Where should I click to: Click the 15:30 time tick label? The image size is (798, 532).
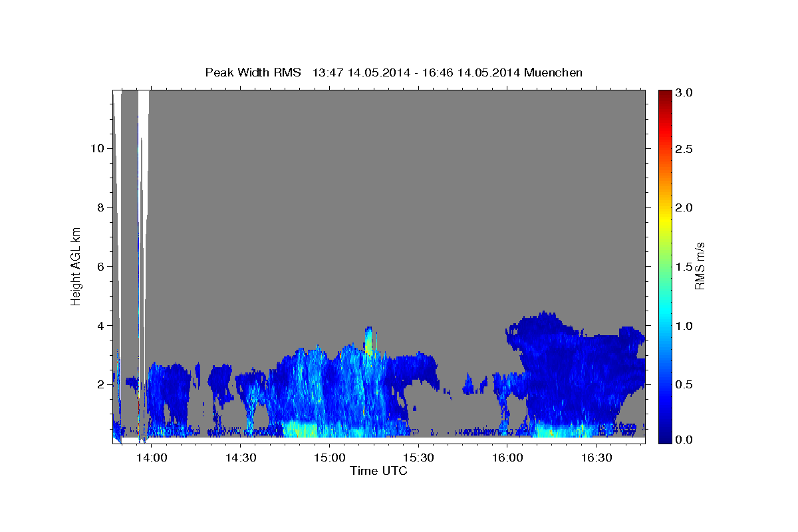418,458
